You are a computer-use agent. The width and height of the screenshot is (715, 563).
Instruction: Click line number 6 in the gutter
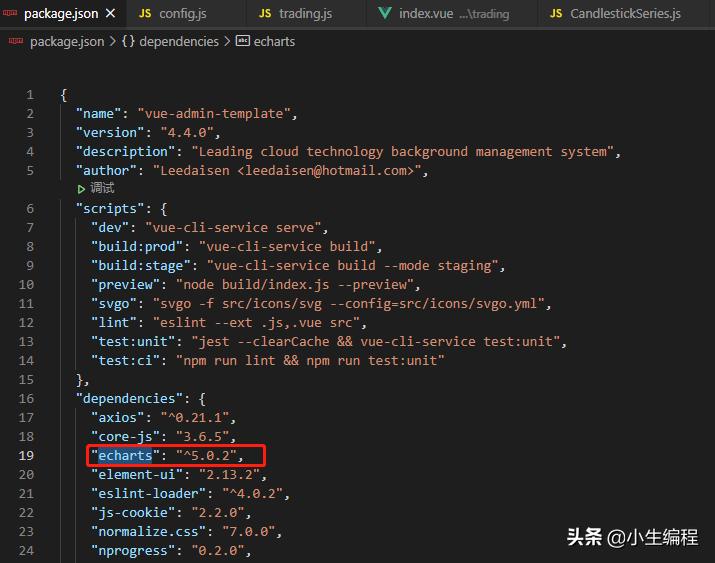click(30, 209)
